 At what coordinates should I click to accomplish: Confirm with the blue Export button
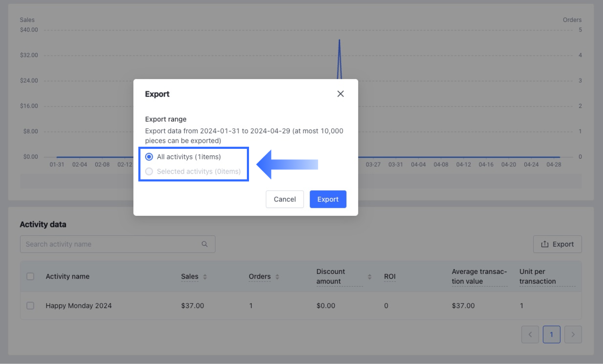coord(328,199)
